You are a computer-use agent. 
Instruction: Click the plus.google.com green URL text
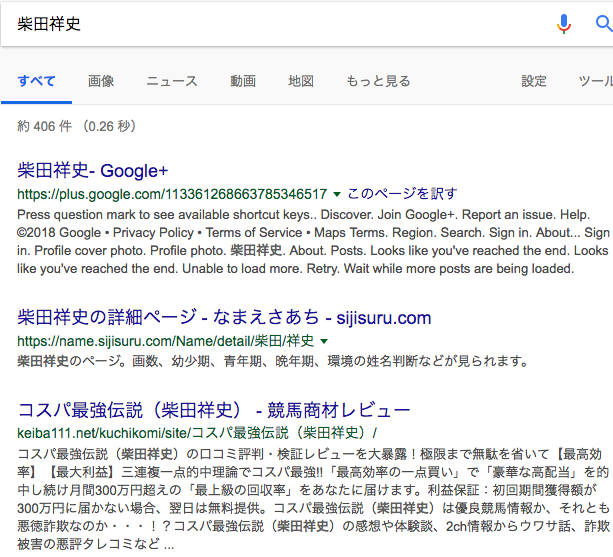pos(172,194)
